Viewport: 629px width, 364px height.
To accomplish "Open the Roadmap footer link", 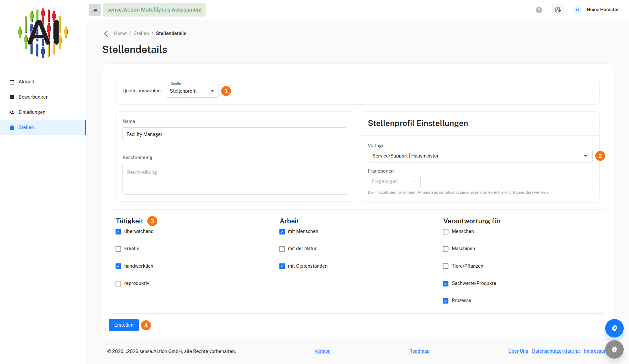I will [419, 351].
